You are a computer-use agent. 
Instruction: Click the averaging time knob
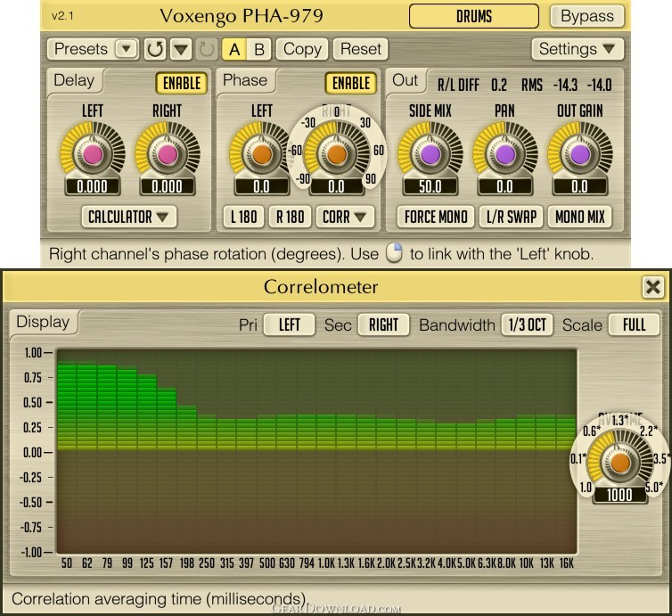coord(619,462)
